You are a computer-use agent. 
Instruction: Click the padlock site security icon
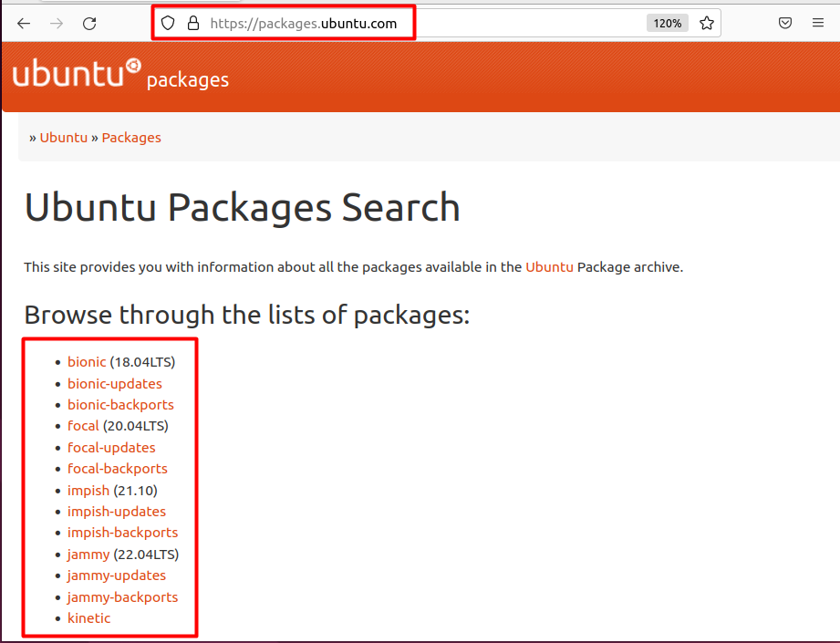pyautogui.click(x=193, y=23)
